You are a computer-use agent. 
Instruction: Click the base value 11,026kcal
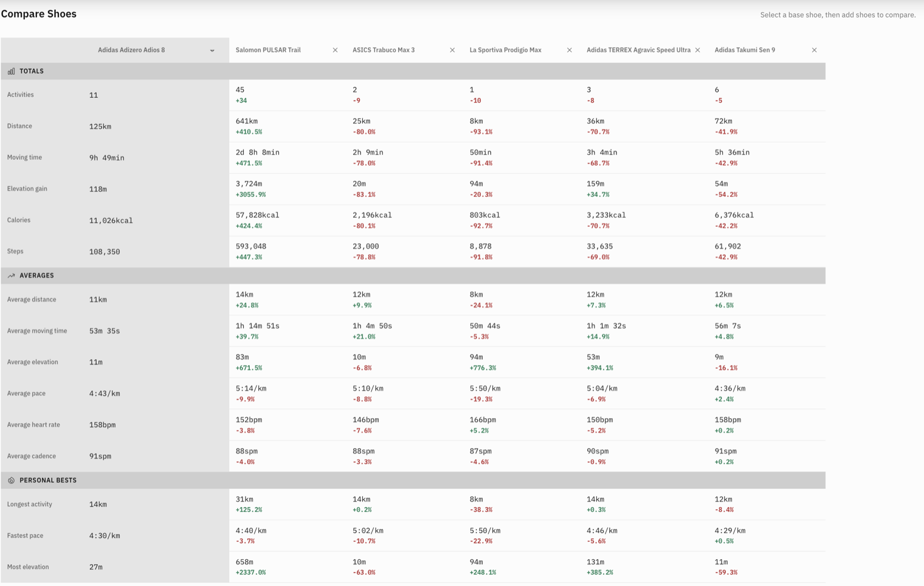pyautogui.click(x=111, y=221)
